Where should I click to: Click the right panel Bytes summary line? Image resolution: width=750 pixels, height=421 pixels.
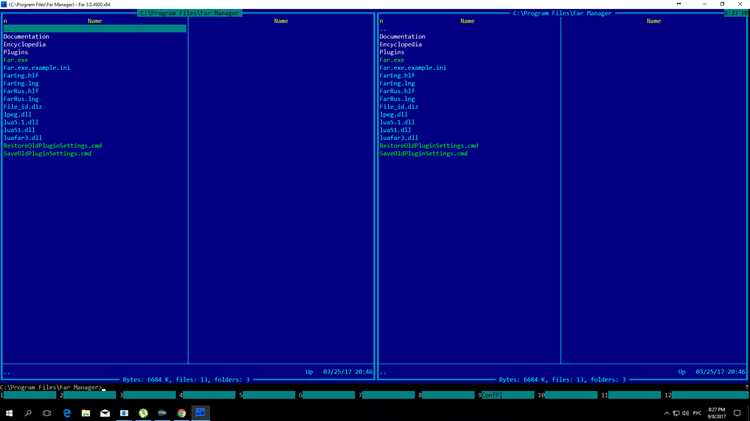point(562,379)
